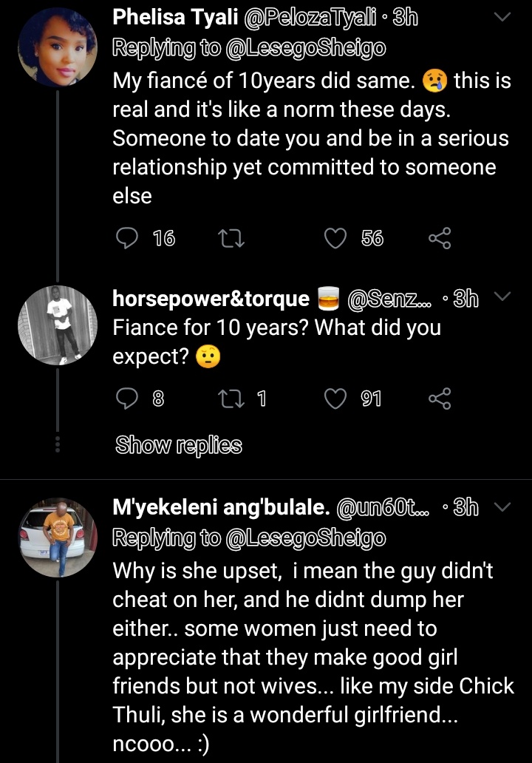
Task: Retweet Phelisa Tyali's tweet
Action: 232,237
